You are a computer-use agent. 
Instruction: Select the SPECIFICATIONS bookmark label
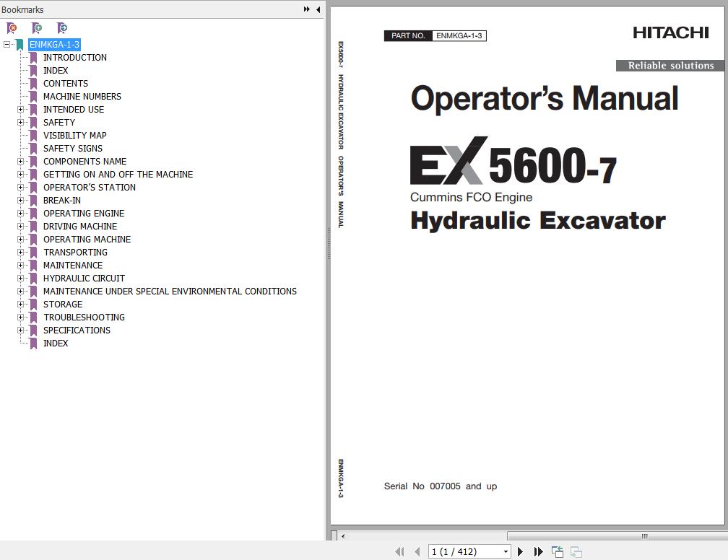(77, 331)
